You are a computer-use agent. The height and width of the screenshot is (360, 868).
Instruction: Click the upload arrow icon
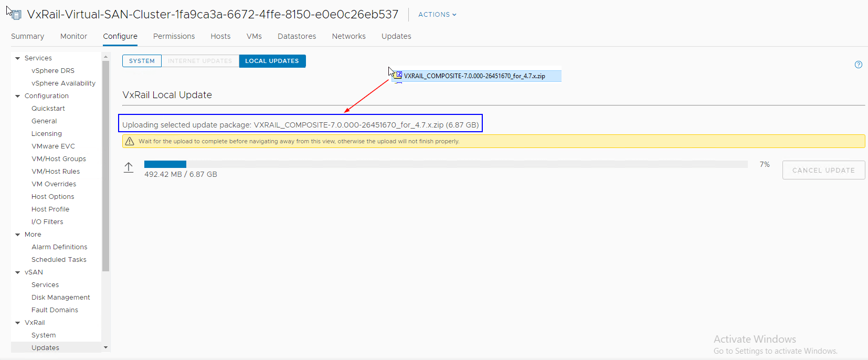(129, 167)
